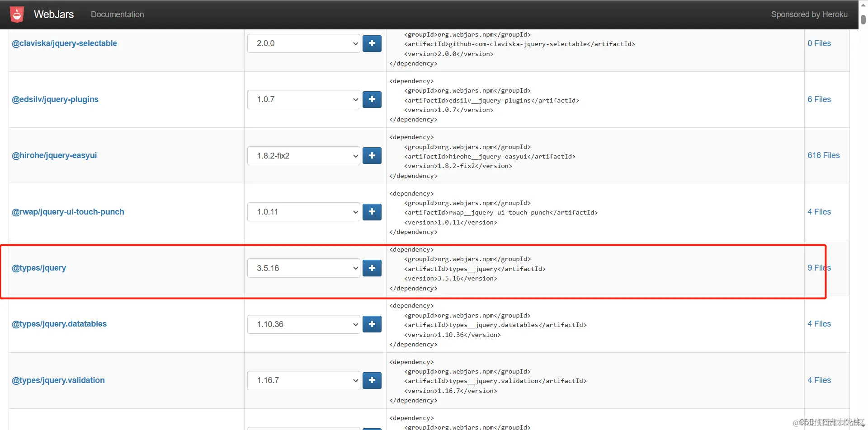Click plus icon for @types/jquery.validation

pos(372,380)
